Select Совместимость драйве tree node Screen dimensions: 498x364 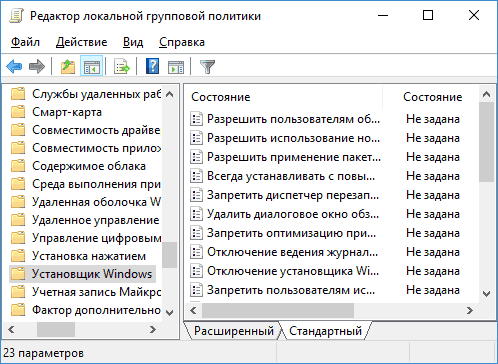[96, 130]
